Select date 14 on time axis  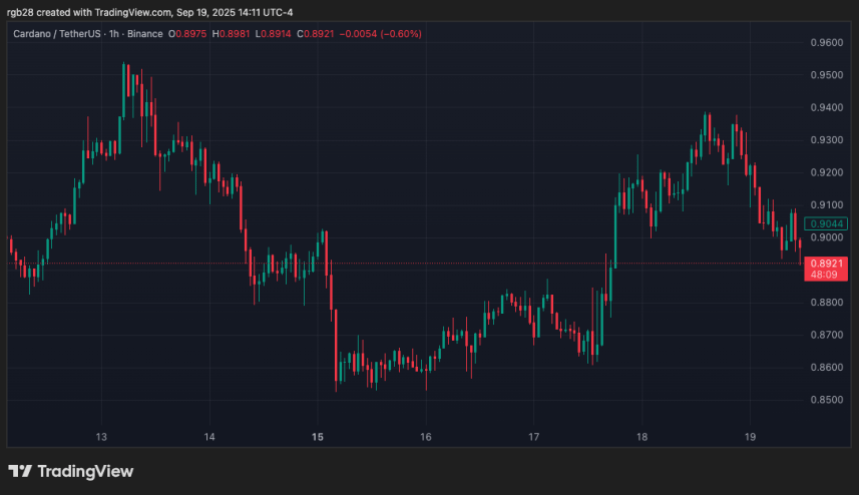point(209,437)
